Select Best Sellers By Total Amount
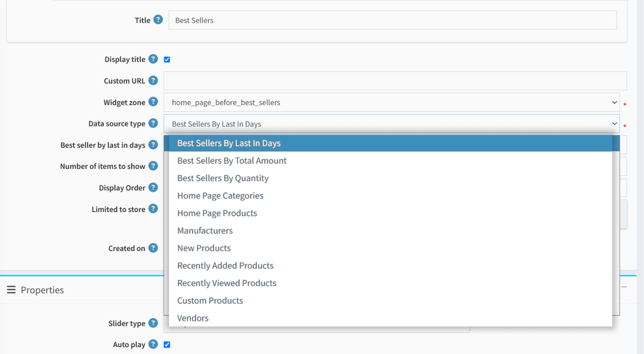 point(390,161)
